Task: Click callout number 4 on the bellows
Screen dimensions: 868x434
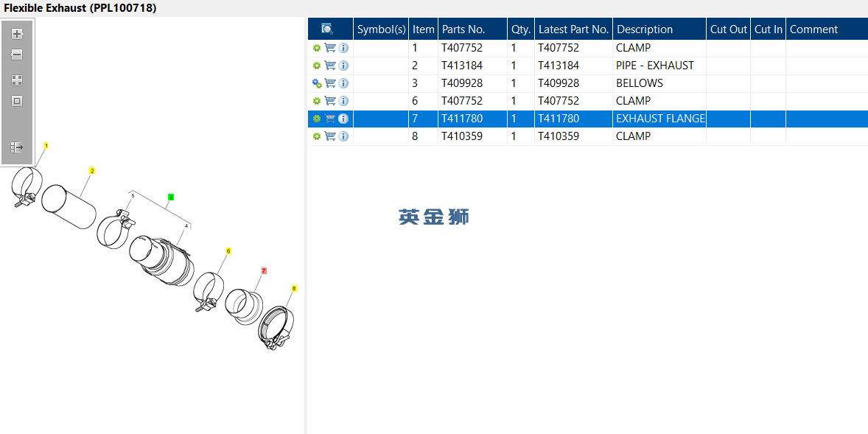Action: [186, 226]
